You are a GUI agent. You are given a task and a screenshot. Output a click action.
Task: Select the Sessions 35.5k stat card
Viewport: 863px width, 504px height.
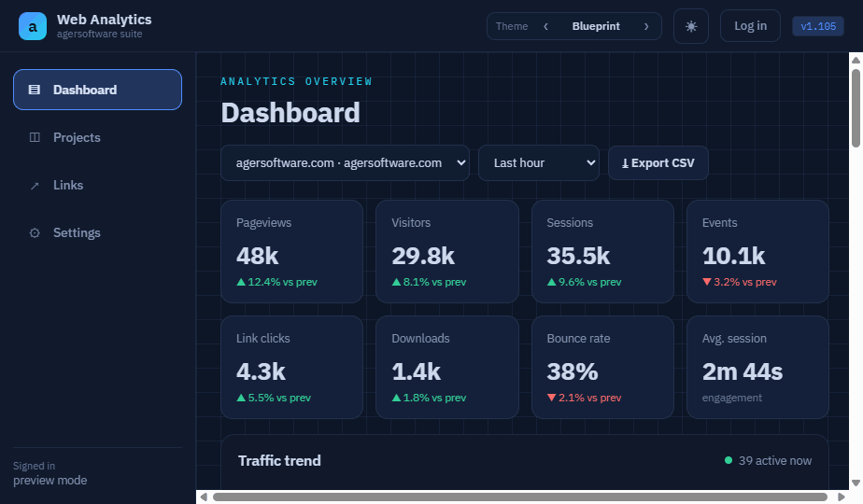click(x=602, y=251)
